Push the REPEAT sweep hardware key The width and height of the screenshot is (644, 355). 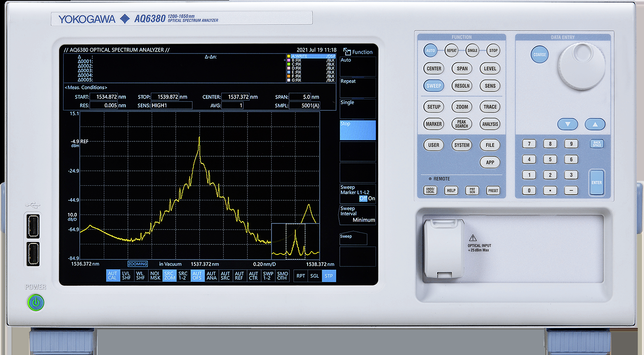click(451, 51)
